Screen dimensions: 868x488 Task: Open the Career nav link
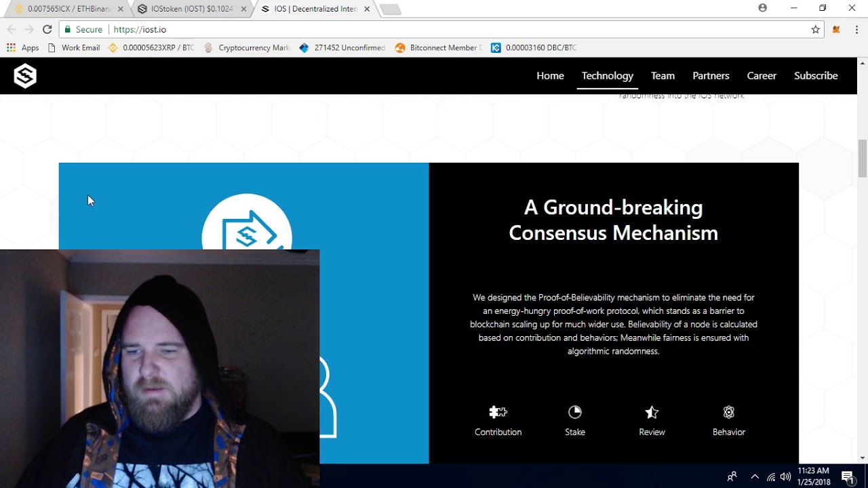(x=762, y=76)
